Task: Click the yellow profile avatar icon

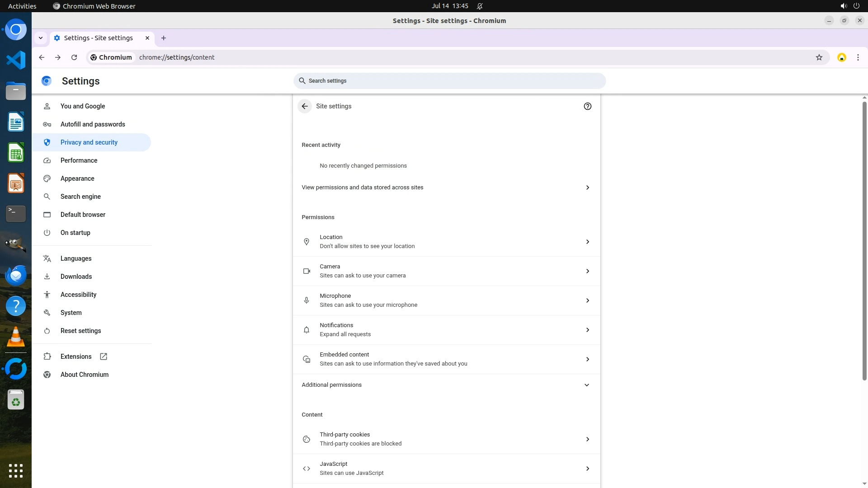Action: [841, 57]
